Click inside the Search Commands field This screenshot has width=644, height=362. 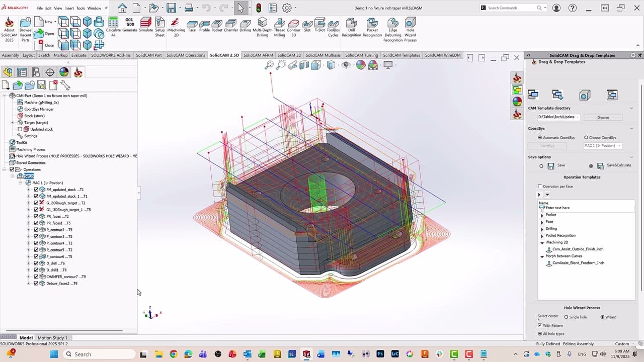click(x=512, y=8)
